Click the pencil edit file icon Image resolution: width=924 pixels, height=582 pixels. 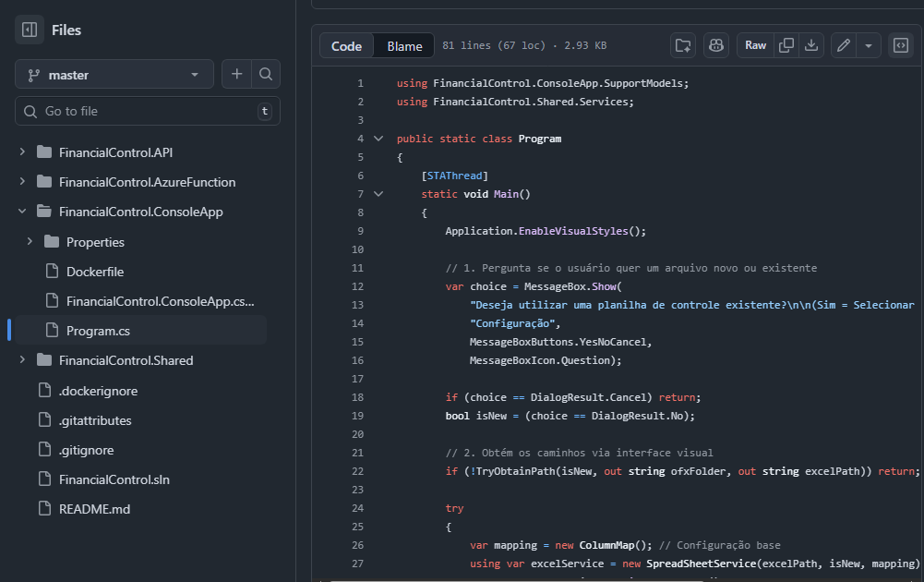(843, 45)
